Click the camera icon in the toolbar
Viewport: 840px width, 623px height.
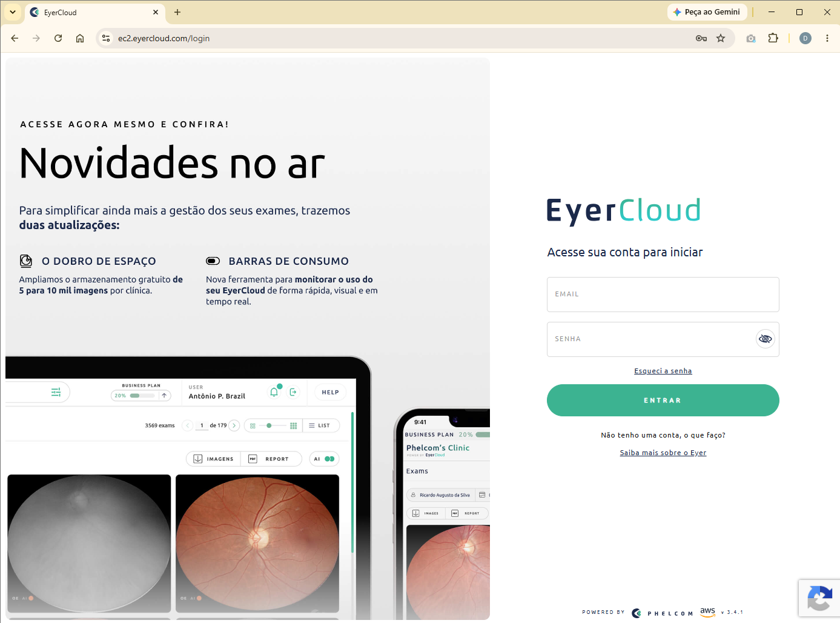(x=751, y=38)
